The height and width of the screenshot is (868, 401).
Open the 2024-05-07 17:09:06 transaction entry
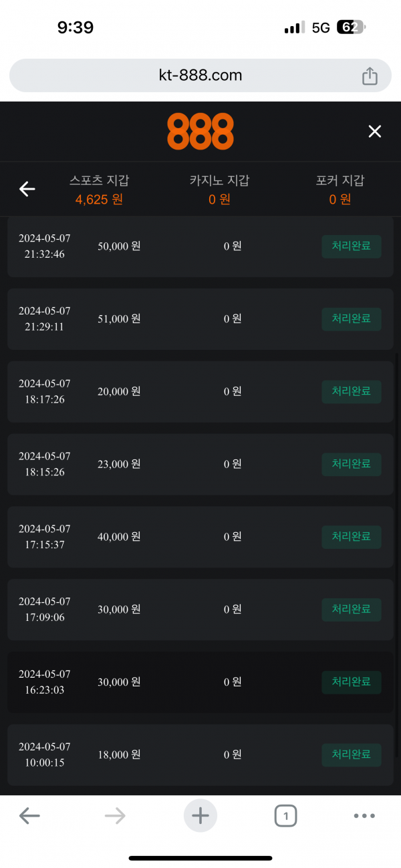pyautogui.click(x=200, y=610)
